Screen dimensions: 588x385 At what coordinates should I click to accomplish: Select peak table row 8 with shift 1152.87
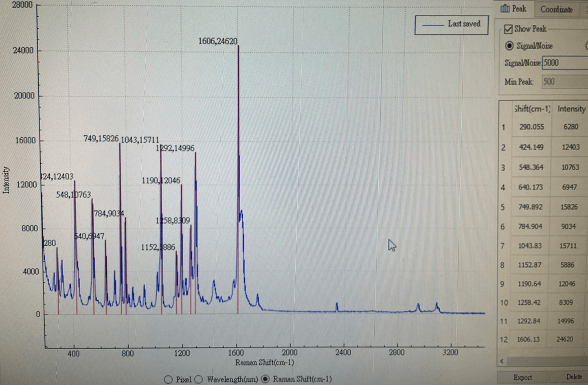click(543, 265)
